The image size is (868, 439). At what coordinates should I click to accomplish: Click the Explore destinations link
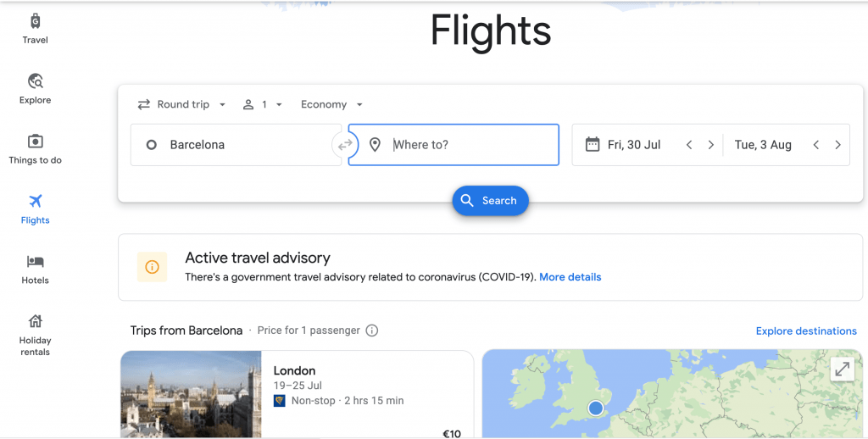(x=806, y=331)
